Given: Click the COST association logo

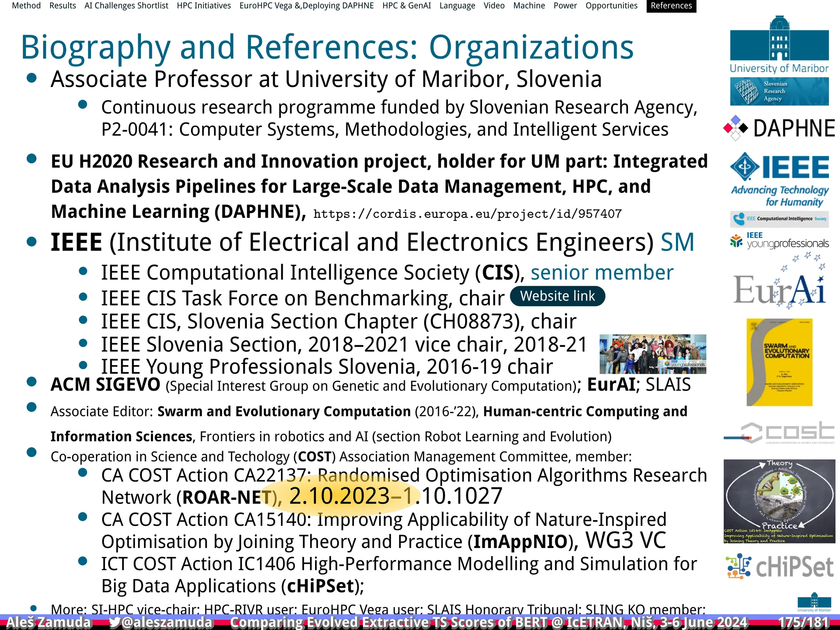Looking at the screenshot, I should (x=779, y=433).
